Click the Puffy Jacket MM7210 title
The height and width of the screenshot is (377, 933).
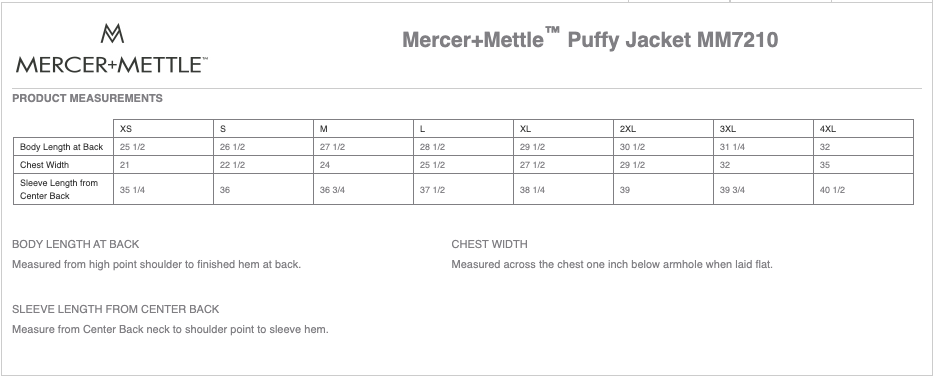click(x=590, y=39)
